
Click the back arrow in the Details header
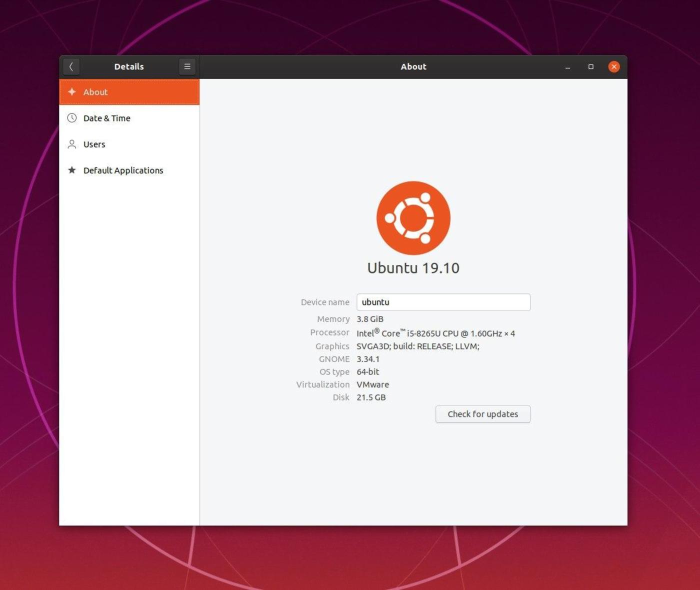[x=71, y=66]
